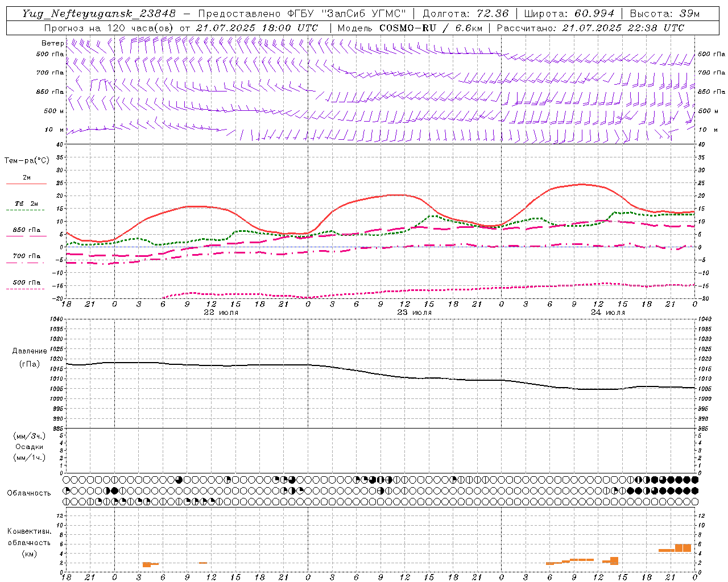728x582 pixels.
Task: Click the '(мм/3ч.)' precipitation unit label
Action: tap(30, 436)
